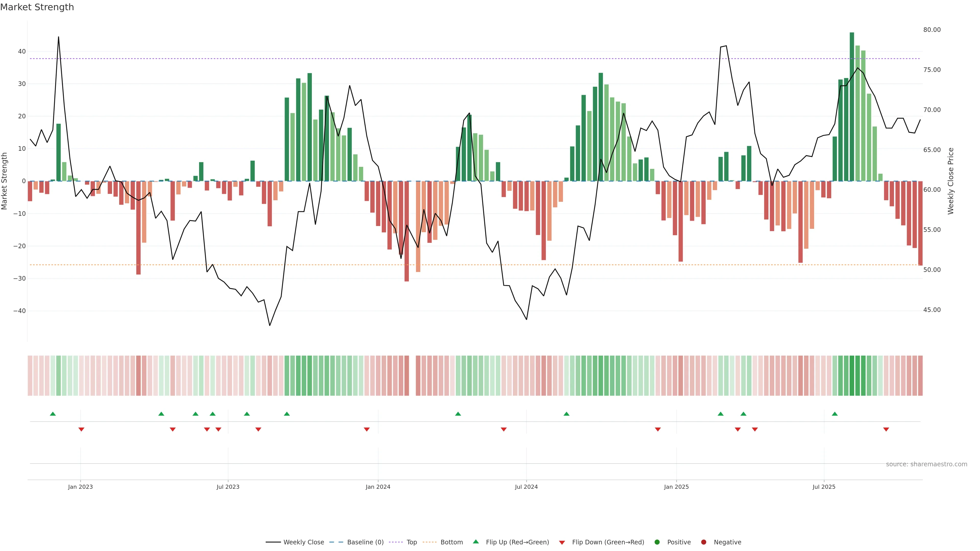Click the Jan 2024 x-axis label

[378, 487]
